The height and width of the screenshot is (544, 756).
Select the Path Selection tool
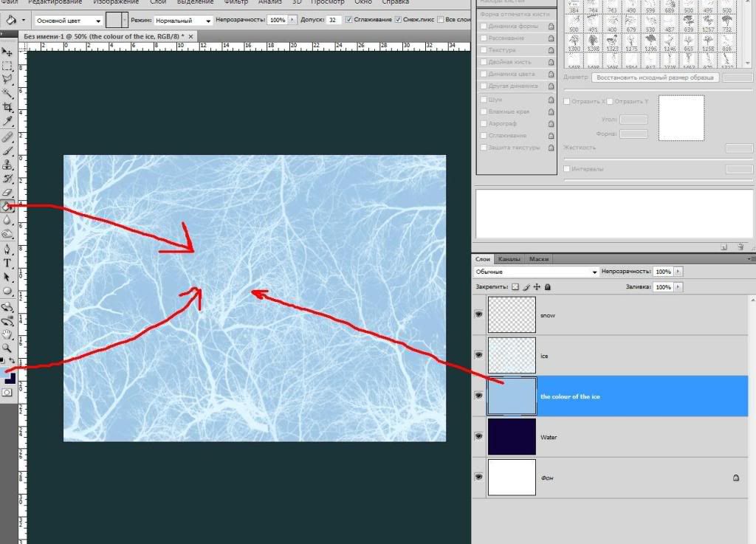7,277
